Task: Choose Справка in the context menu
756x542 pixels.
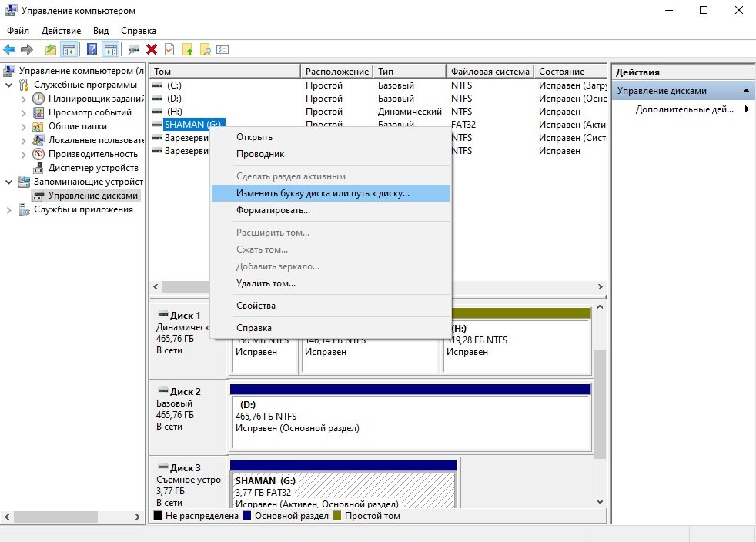Action: [331, 328]
